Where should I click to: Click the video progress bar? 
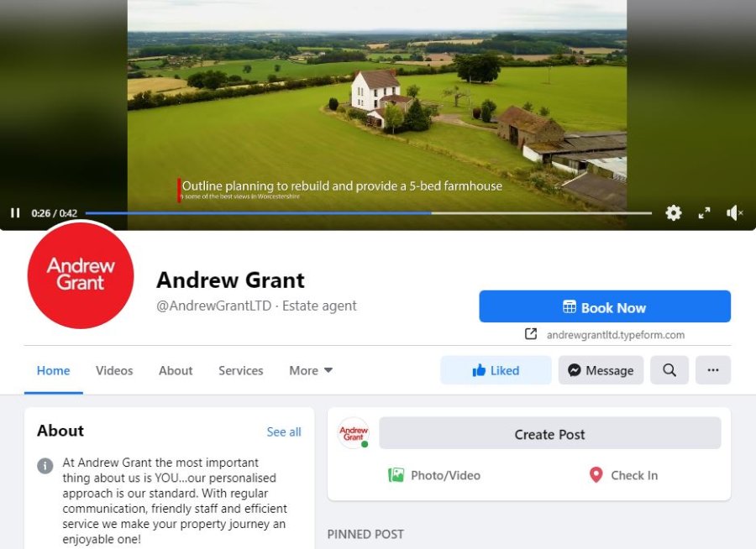point(369,212)
